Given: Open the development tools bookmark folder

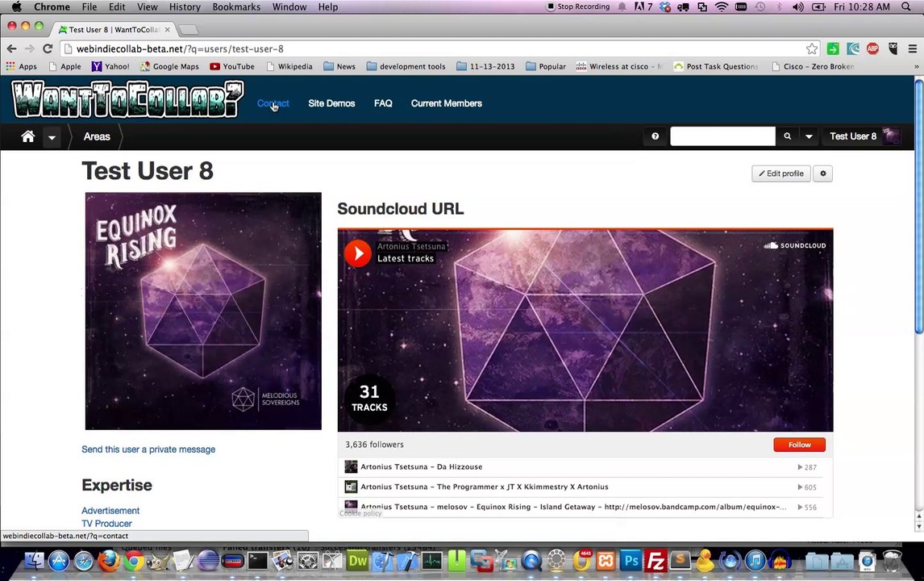Looking at the screenshot, I should click(406, 67).
